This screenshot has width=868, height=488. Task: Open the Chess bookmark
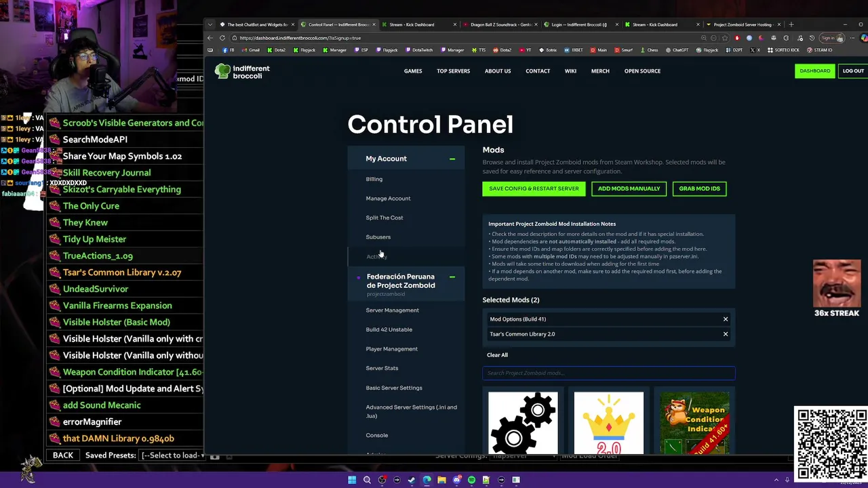point(649,50)
